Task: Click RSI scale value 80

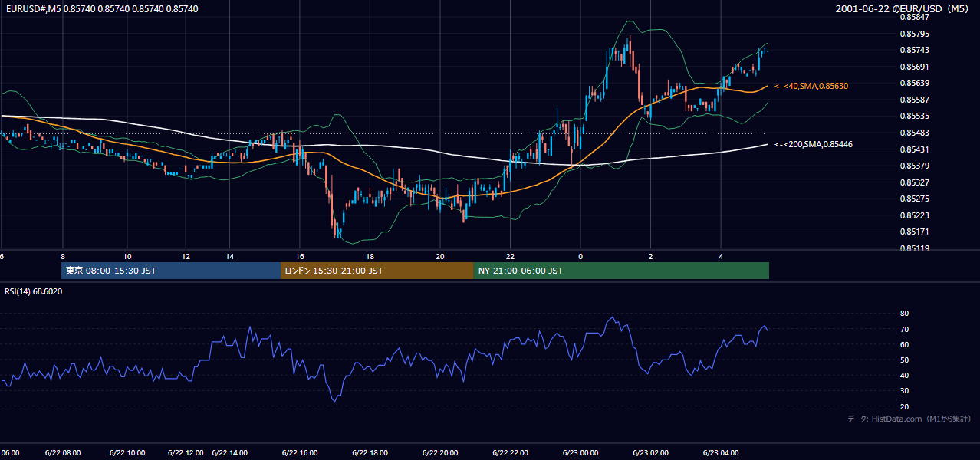Action: (x=904, y=314)
